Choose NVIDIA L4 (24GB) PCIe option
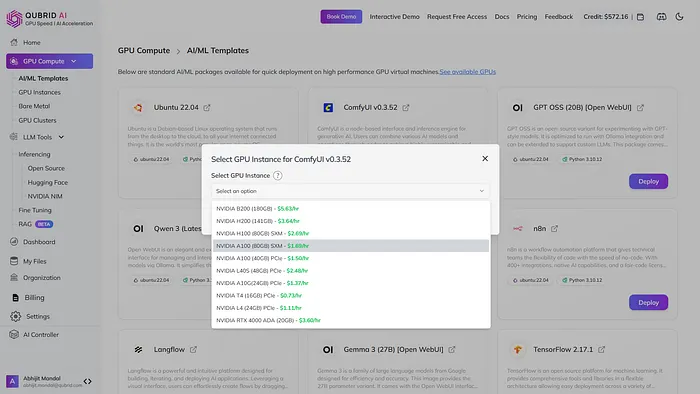The width and height of the screenshot is (700, 394). click(x=351, y=308)
